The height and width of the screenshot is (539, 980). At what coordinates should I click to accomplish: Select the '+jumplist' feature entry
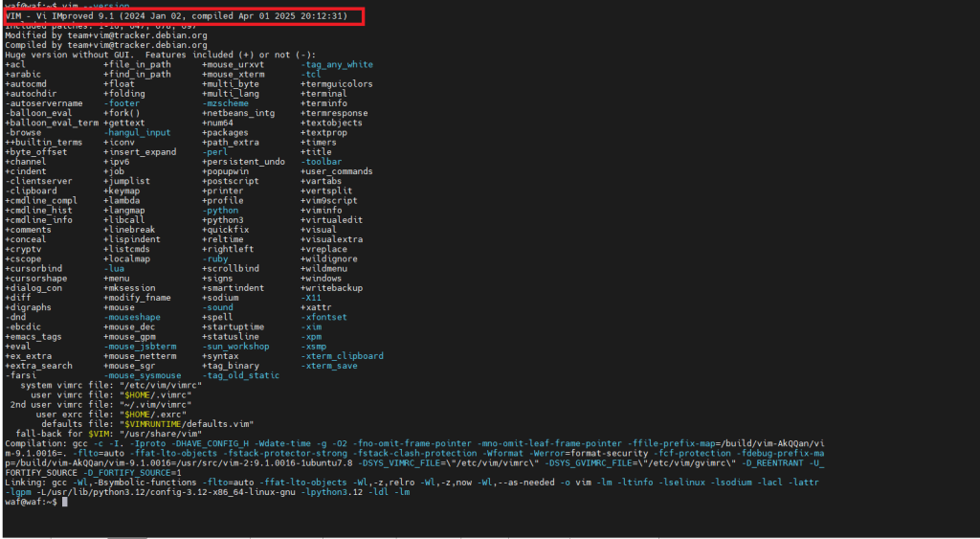coord(127,181)
